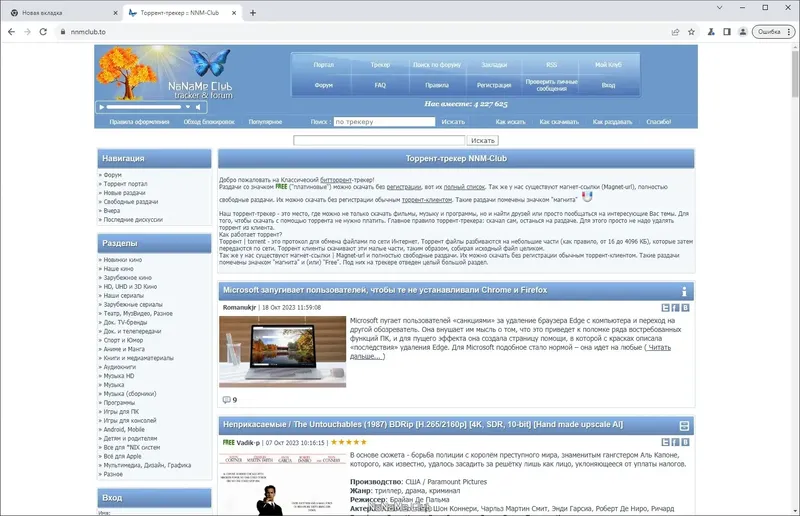Open 'Игры для ПК' section link

click(121, 411)
